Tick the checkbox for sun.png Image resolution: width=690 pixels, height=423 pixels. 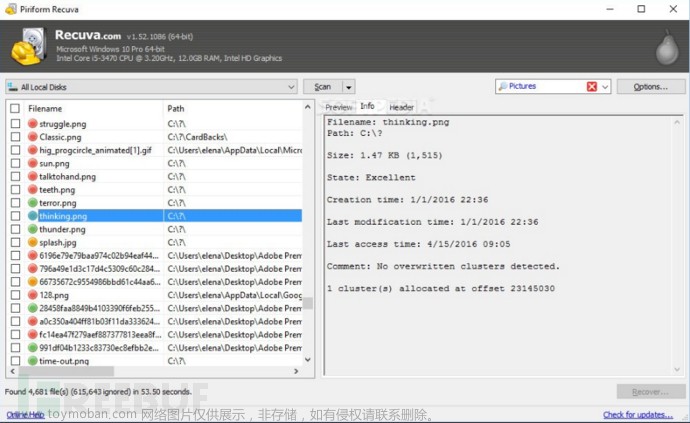15,163
